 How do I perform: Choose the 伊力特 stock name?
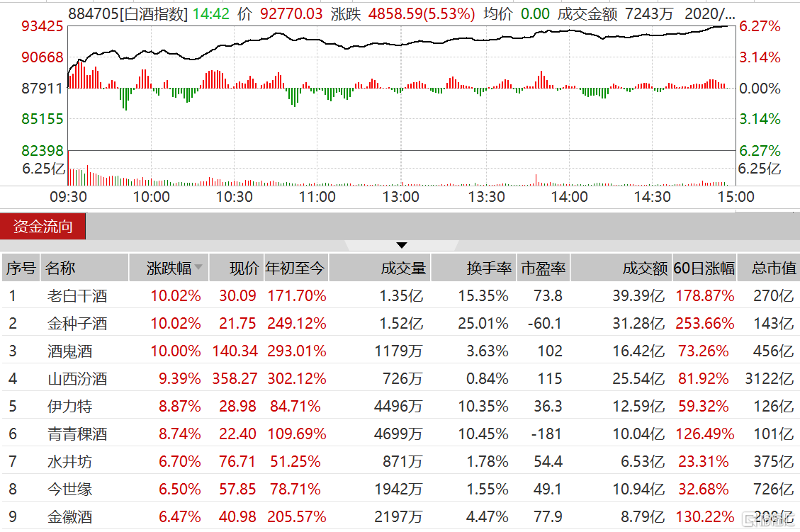70,407
